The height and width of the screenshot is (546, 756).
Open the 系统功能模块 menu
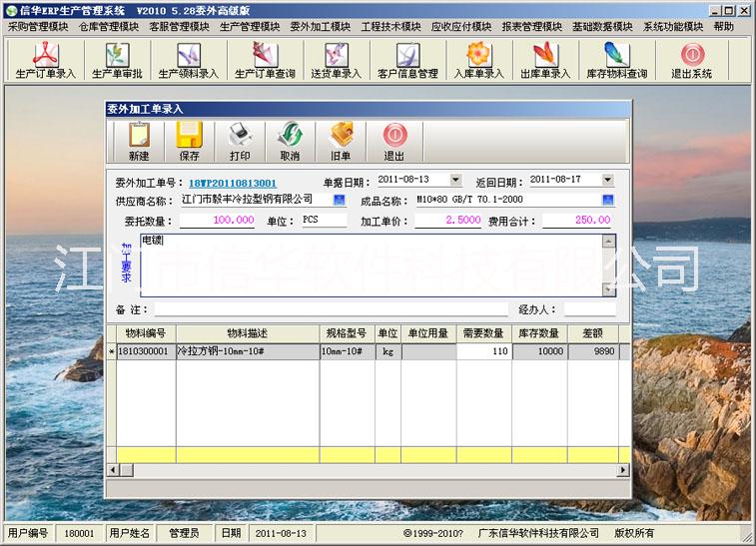[673, 27]
